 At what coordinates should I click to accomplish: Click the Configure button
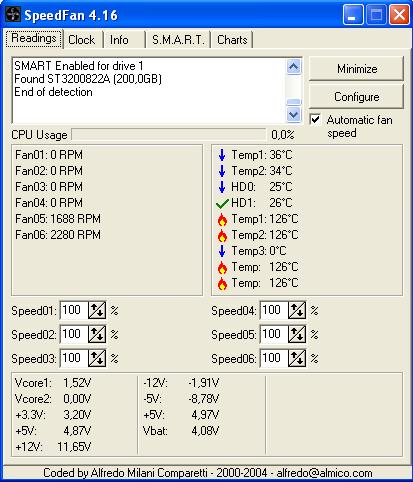coord(356,97)
